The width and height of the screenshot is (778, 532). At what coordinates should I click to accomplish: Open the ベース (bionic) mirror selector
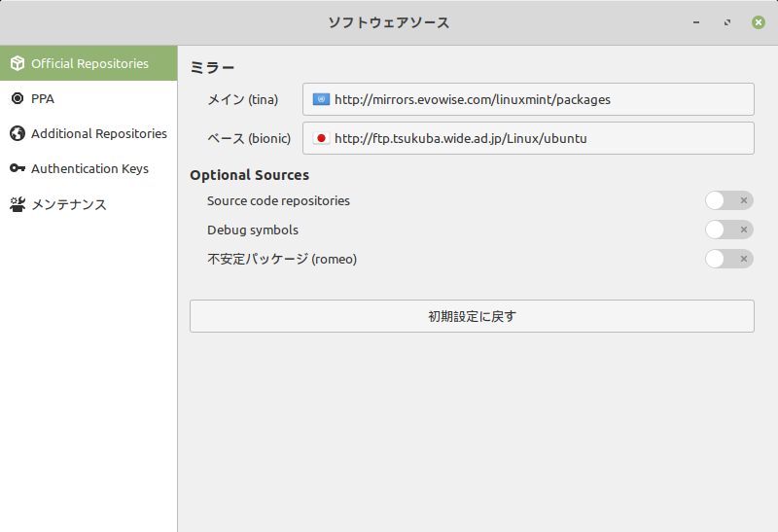pos(528,138)
